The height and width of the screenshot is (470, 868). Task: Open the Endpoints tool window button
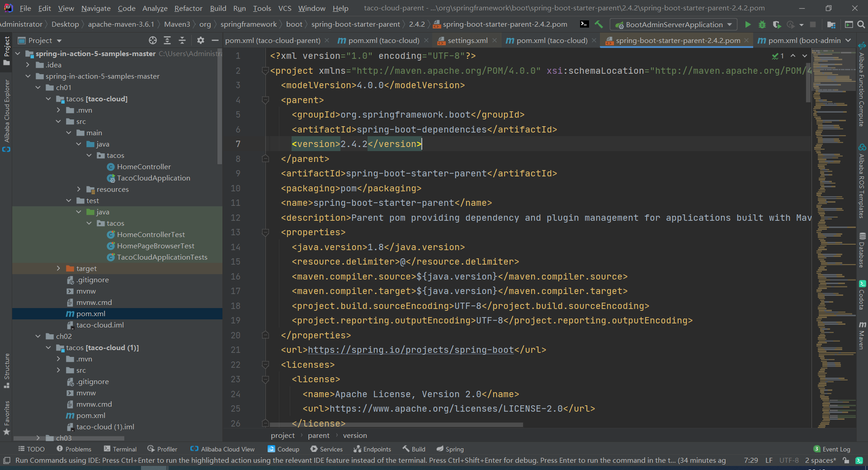[x=372, y=449]
